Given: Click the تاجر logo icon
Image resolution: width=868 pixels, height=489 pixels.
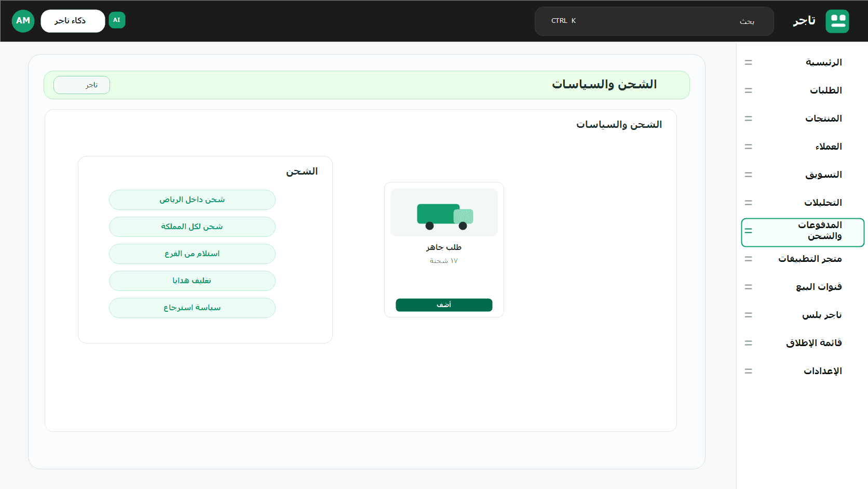Looking at the screenshot, I should 837,21.
